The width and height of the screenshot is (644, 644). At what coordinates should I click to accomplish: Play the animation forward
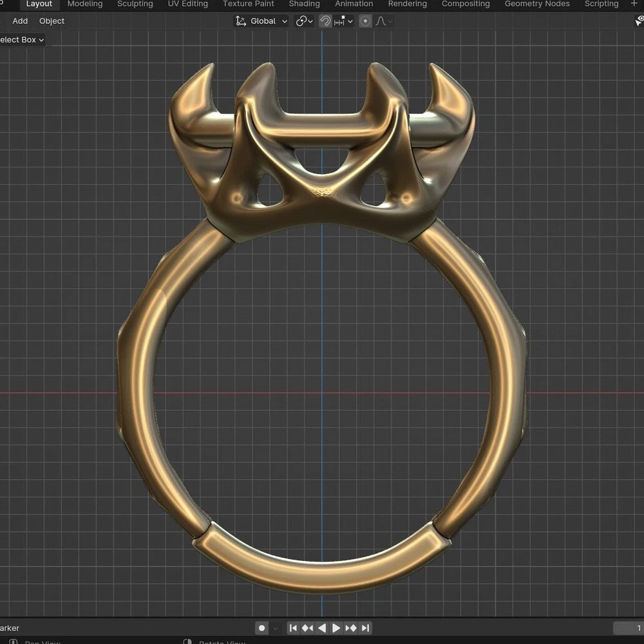pyautogui.click(x=336, y=628)
